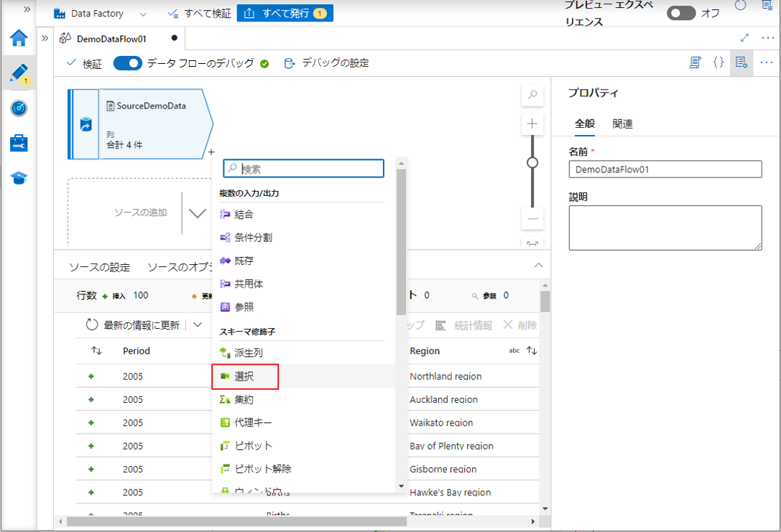Open the Monitor gauge icon in sidebar
781x532 pixels.
click(x=19, y=108)
